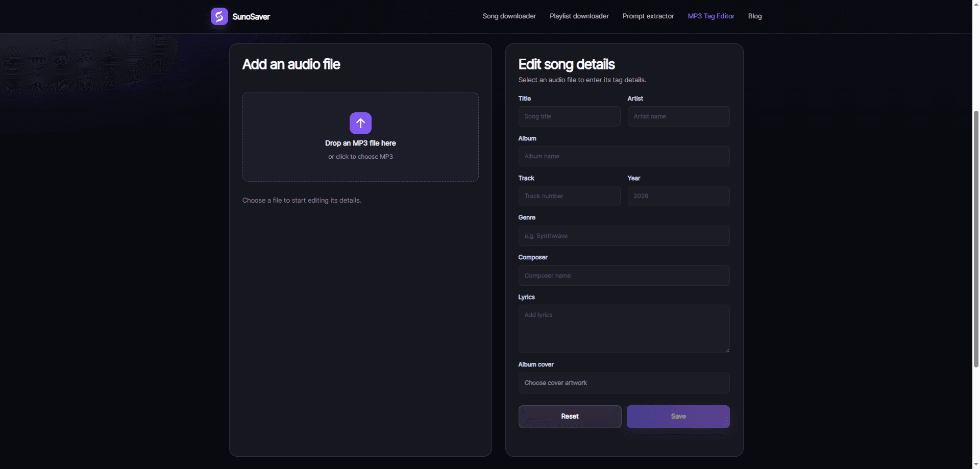Click the 'Edit song details' heading
The image size is (980, 469).
click(x=567, y=64)
